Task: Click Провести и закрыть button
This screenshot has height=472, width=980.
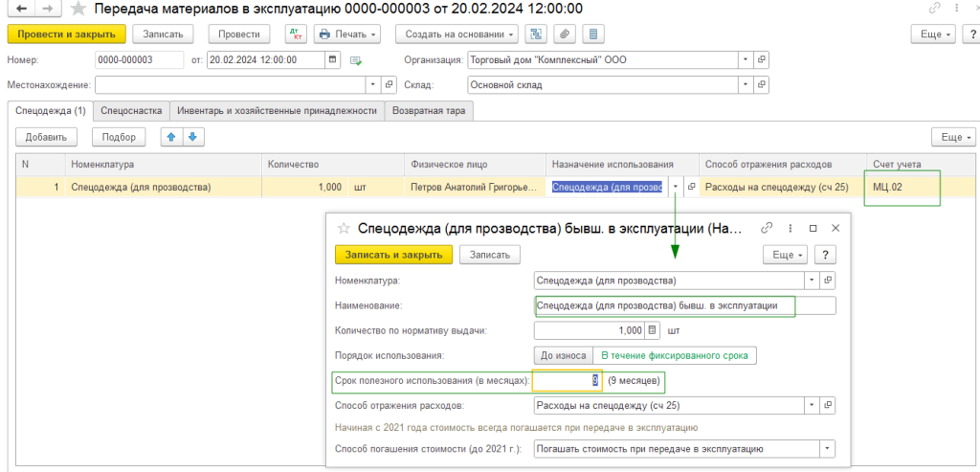Action: (x=66, y=34)
